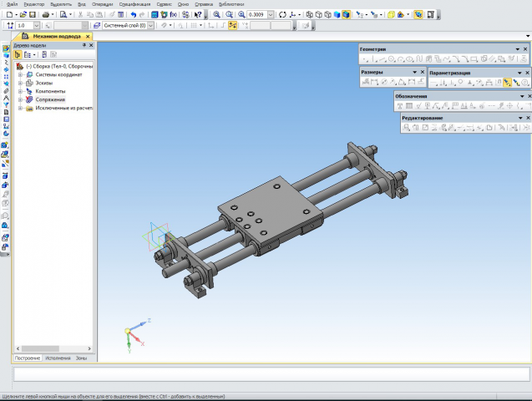The image size is (532, 401).
Task: Open the Зоны tab at panel bottom
Action: point(81,358)
